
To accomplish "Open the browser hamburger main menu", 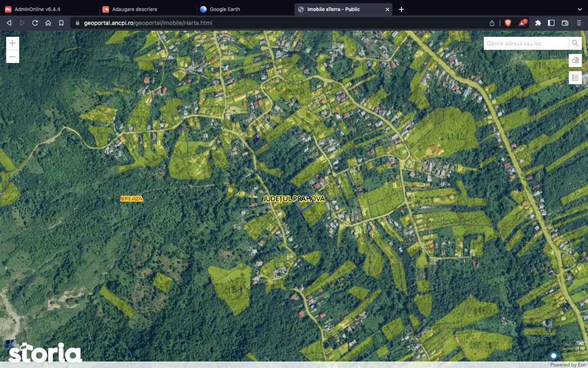I will pyautogui.click(x=579, y=23).
